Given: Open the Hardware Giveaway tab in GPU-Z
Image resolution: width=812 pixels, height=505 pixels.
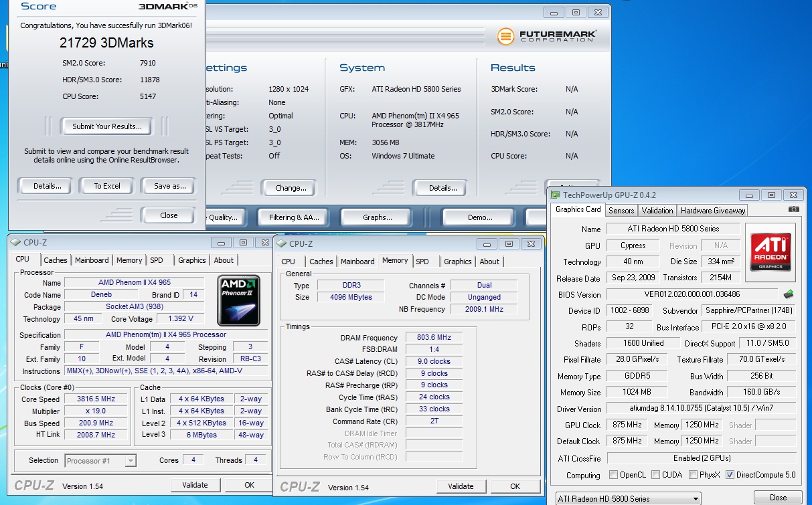Looking at the screenshot, I should click(x=713, y=210).
